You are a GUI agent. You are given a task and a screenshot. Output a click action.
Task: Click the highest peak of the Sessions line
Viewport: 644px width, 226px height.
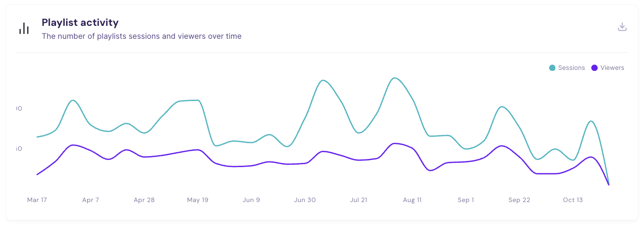tap(394, 78)
